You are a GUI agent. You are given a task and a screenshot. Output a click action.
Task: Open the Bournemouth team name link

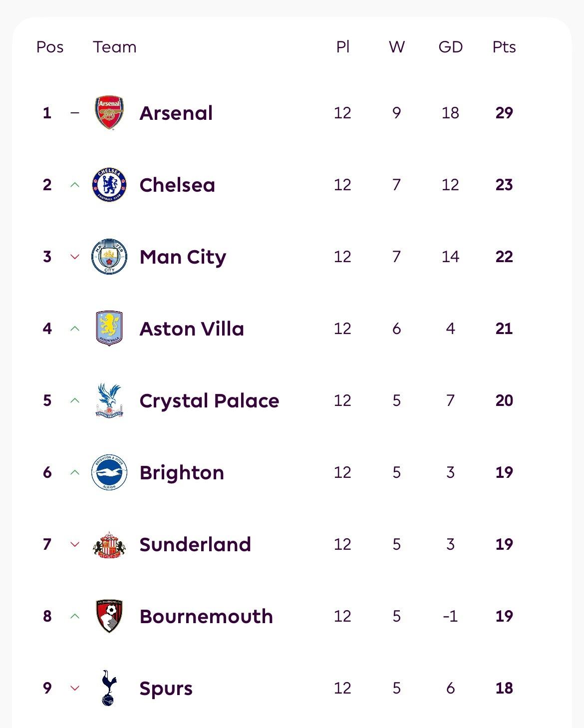point(206,616)
